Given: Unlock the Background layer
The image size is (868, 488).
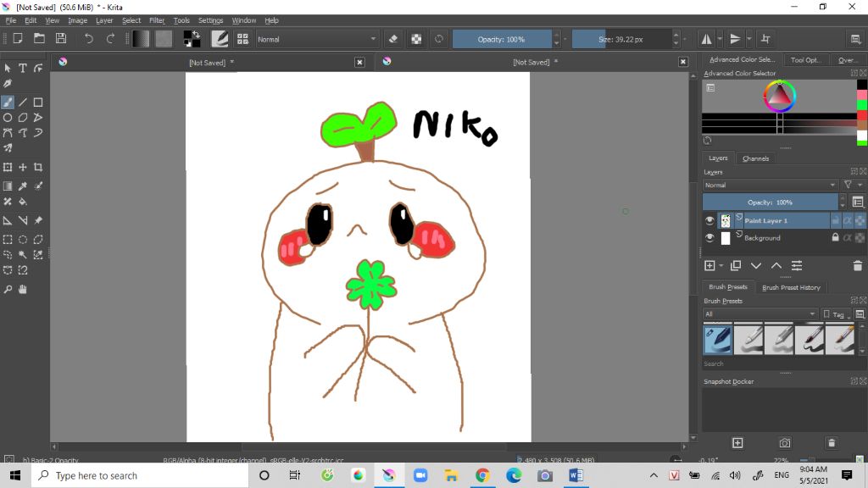Looking at the screenshot, I should [835, 238].
